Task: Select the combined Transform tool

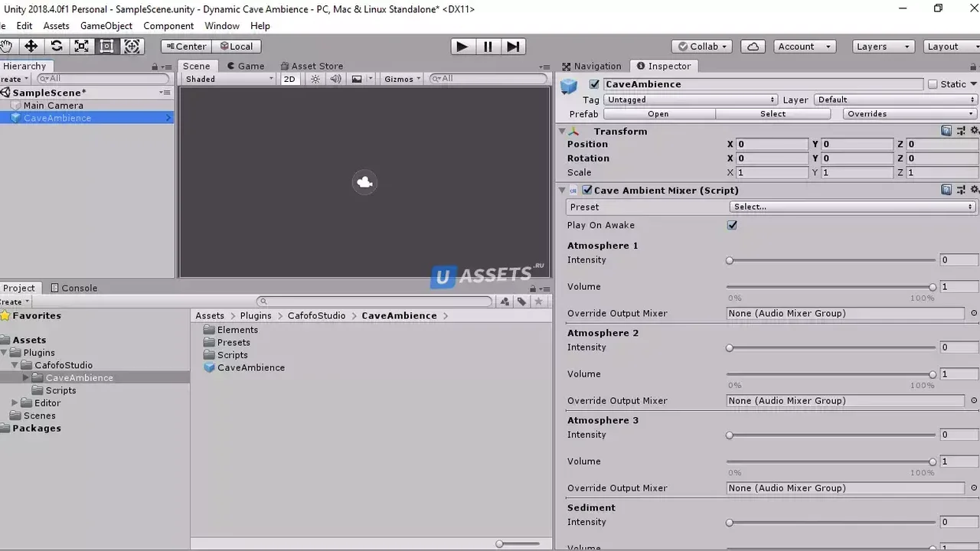Action: (132, 47)
